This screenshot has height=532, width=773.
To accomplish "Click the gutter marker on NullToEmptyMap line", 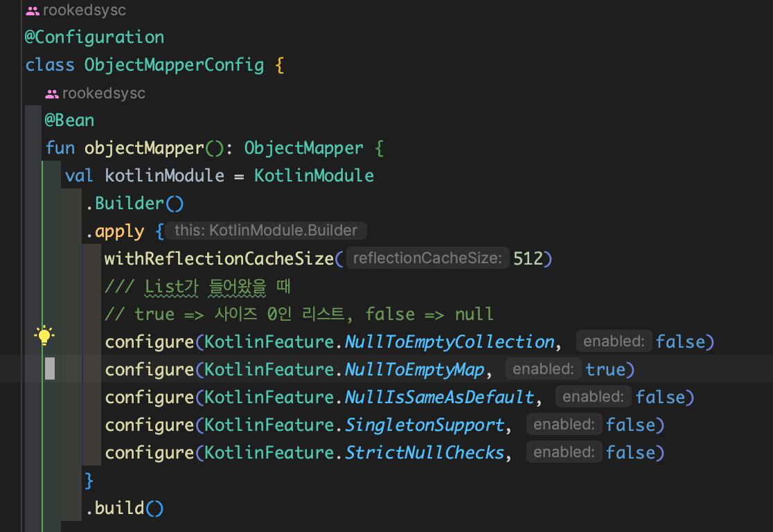I will (50, 369).
